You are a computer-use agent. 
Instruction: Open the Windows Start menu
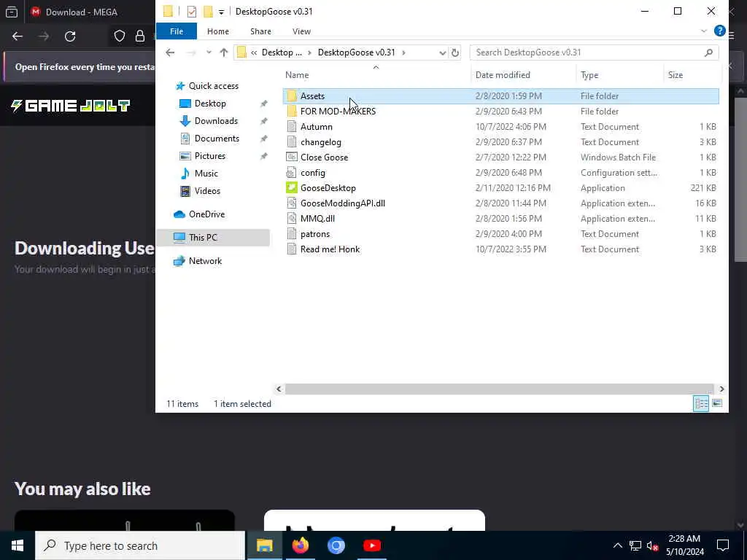click(18, 545)
